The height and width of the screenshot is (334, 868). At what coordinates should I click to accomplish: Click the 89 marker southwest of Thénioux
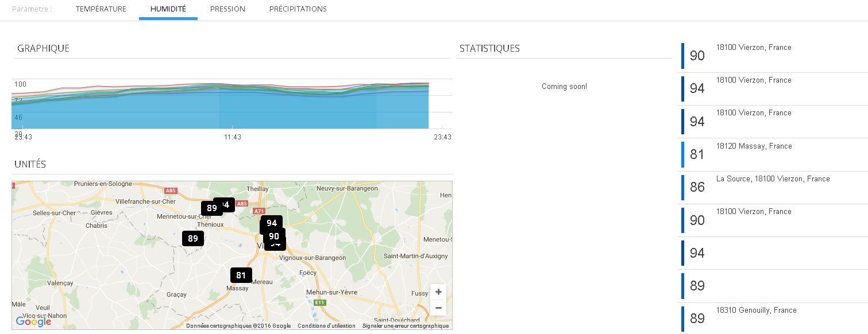193,239
